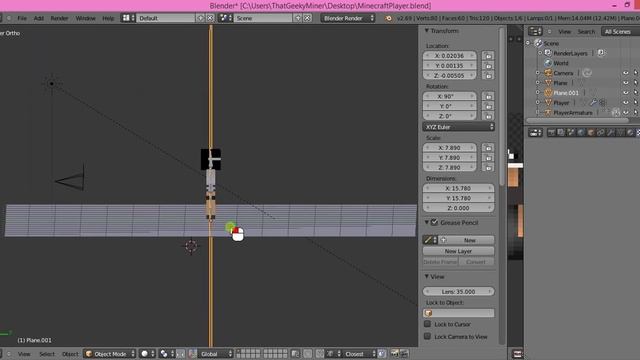Click the New grease pencil button
This screenshot has width=640, height=360.
467,240
